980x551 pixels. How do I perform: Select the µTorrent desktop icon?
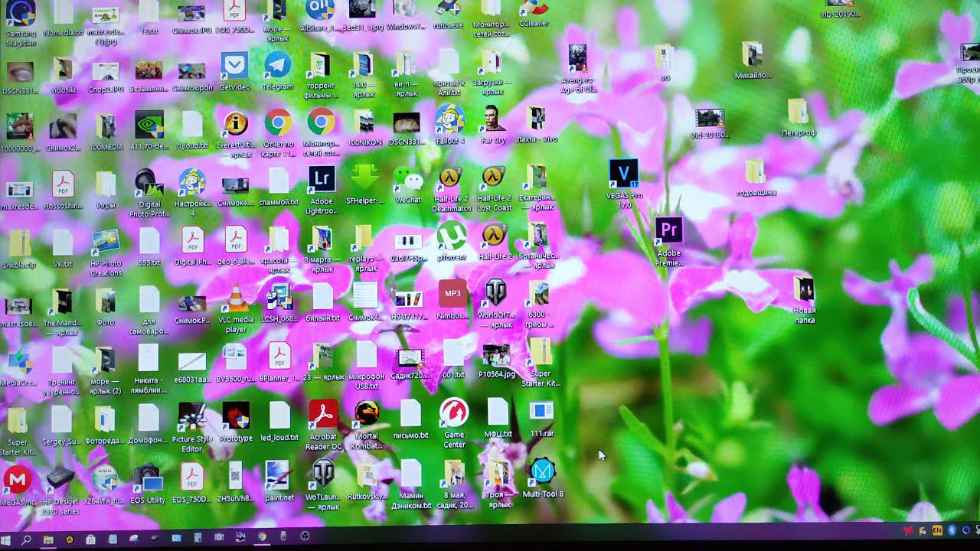pos(452,236)
